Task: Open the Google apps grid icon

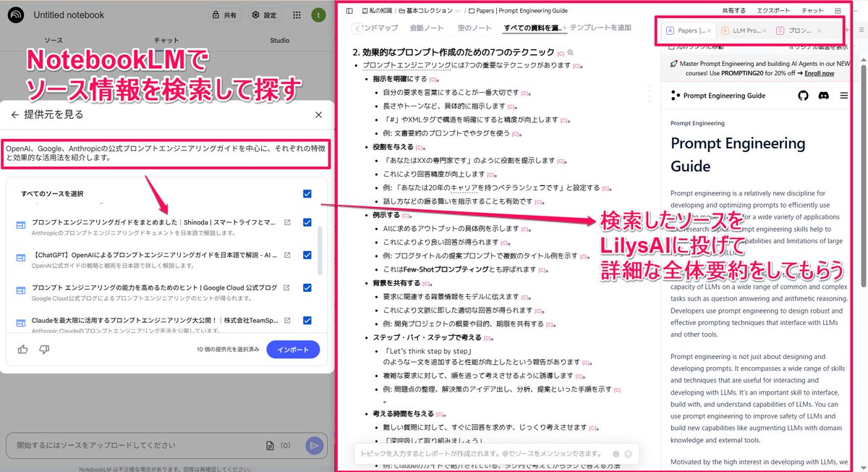Action: (297, 14)
